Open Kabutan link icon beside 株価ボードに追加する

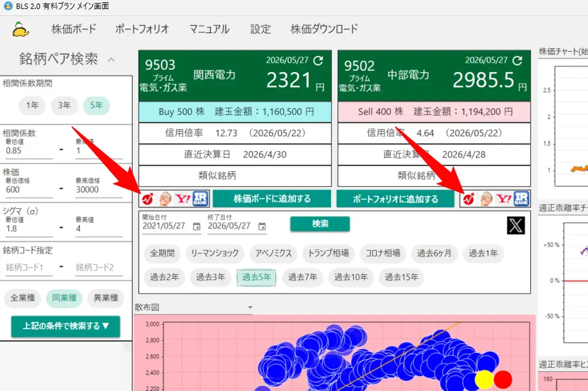(x=148, y=198)
